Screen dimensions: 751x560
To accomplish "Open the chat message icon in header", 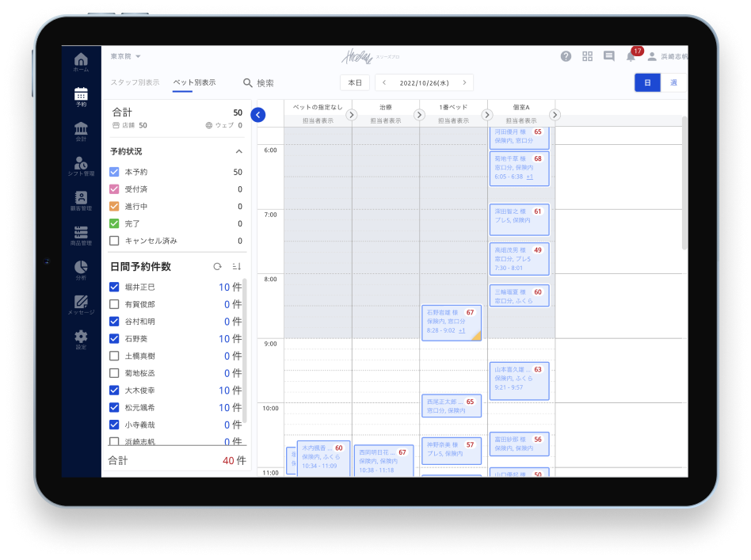I will [608, 56].
